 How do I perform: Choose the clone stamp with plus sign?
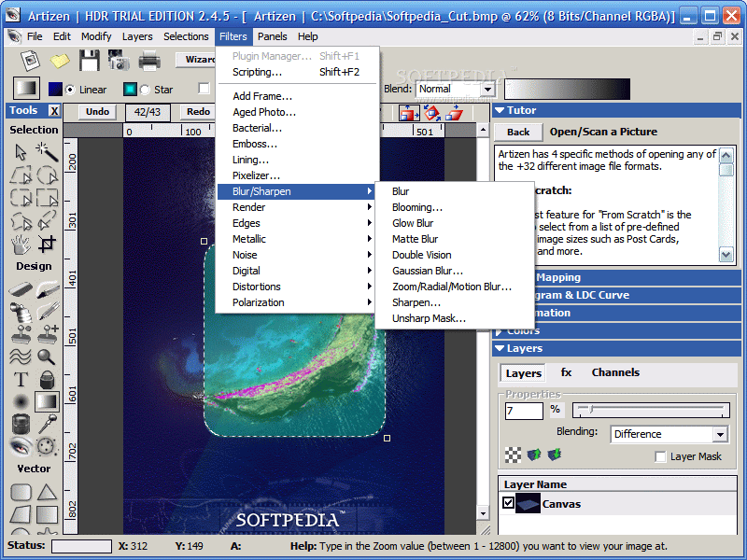point(49,334)
